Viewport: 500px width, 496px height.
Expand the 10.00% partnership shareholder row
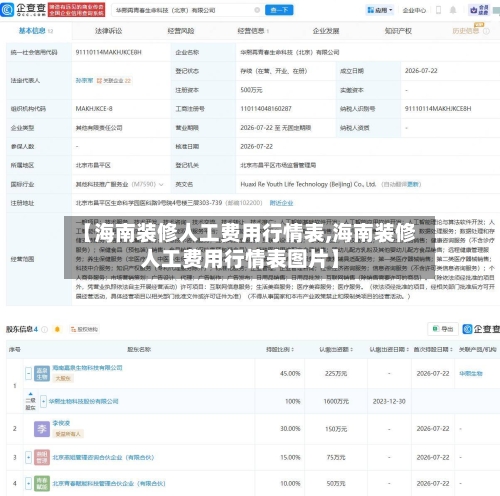29,483
